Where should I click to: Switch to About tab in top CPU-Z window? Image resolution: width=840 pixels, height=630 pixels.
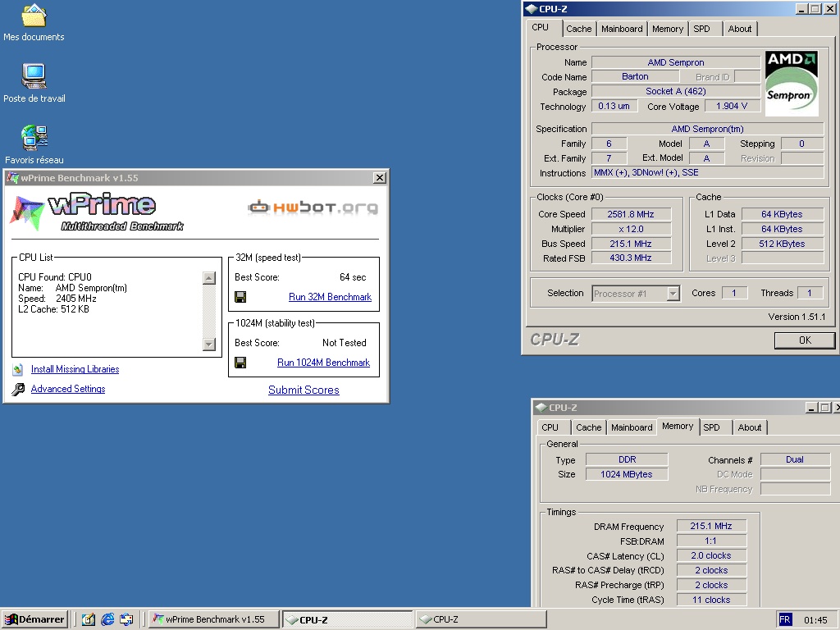coord(739,29)
